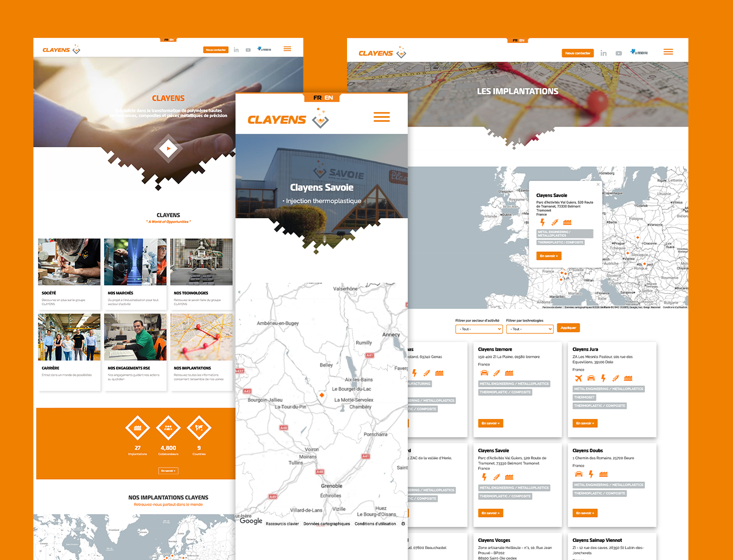The height and width of the screenshot is (560, 733).
Task: Open the Filtrer par secteur d'activité dropdown
Action: point(479,329)
